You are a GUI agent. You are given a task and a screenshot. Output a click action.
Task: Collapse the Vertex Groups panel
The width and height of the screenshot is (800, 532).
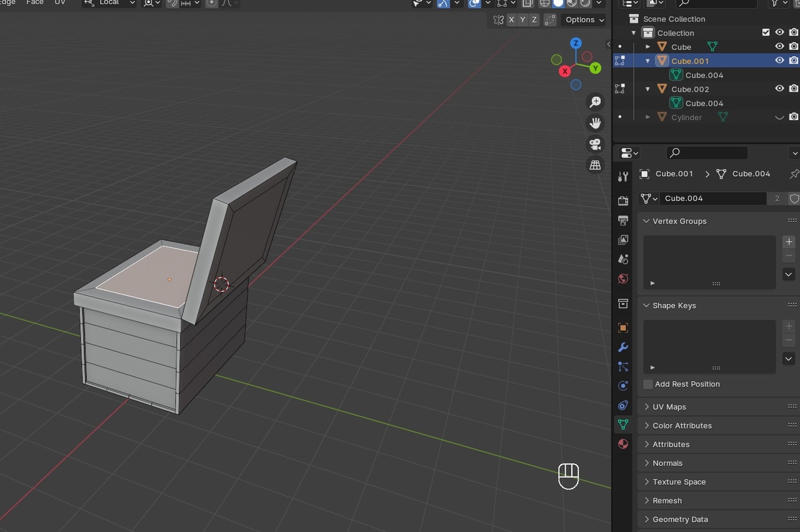click(679, 221)
